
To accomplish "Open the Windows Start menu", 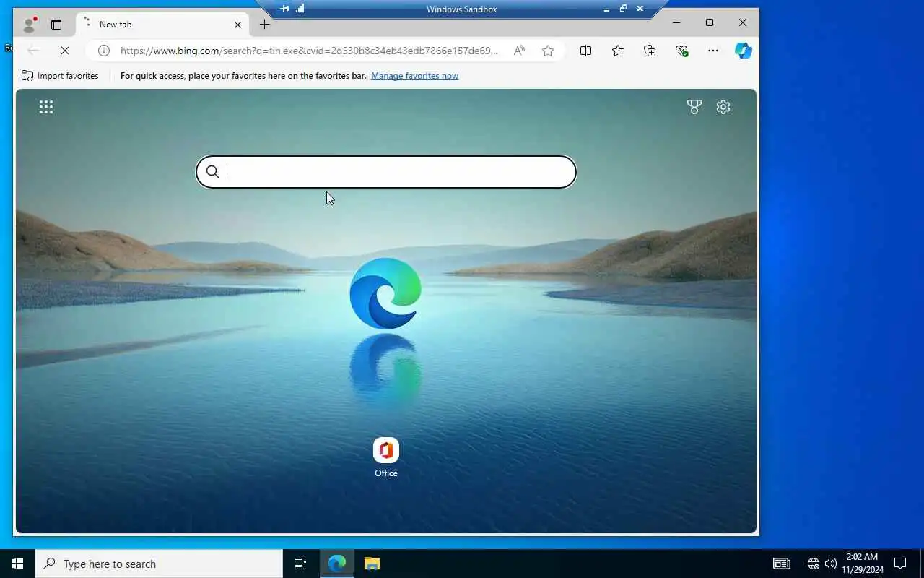I will point(17,564).
